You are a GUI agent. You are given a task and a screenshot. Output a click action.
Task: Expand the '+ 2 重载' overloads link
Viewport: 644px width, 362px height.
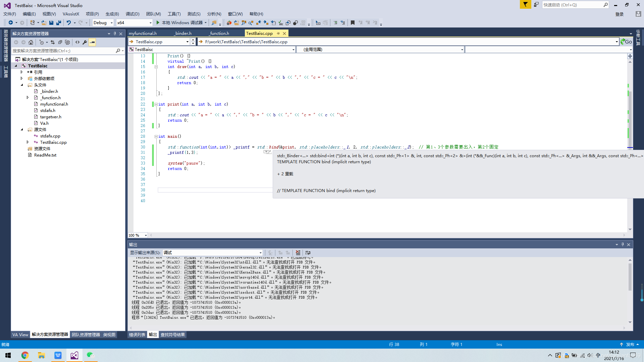click(285, 174)
